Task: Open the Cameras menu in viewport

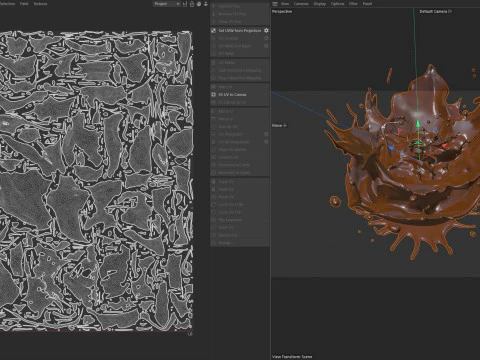Action: click(301, 4)
